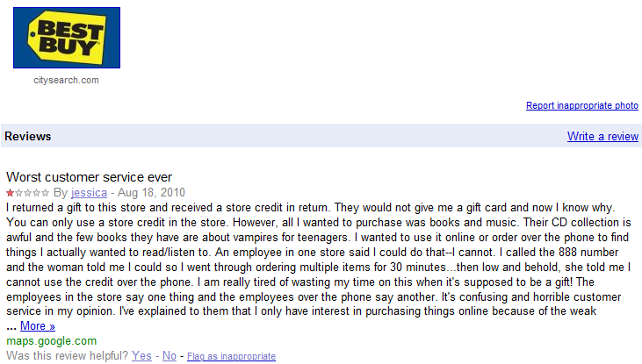Click the citysearch.com photo caption
This screenshot has width=642, height=364.
coord(66,80)
